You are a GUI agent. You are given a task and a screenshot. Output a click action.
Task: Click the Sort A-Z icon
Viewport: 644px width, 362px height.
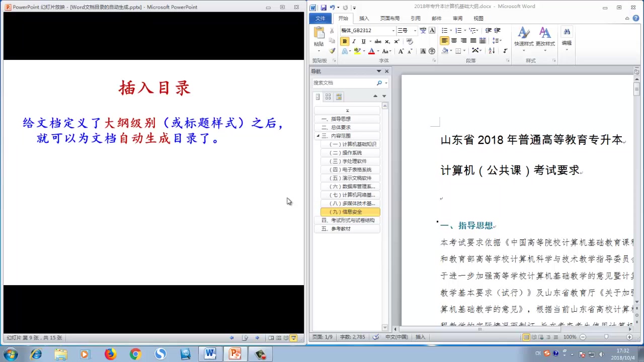[x=492, y=51]
